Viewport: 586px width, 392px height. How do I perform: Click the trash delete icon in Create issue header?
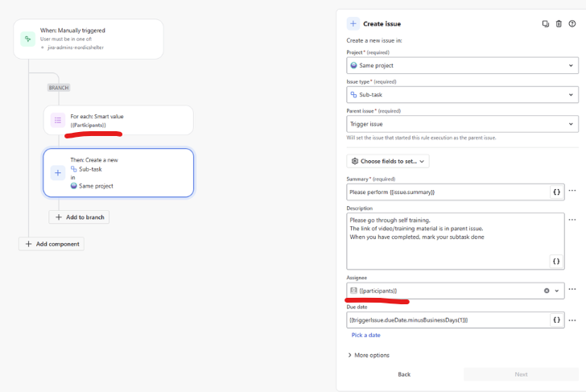coord(559,24)
